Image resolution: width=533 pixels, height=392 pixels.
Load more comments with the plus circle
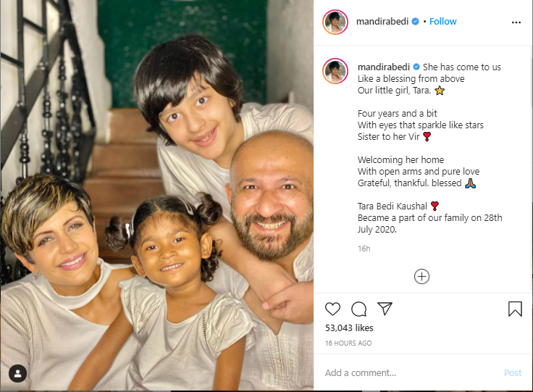point(421,276)
